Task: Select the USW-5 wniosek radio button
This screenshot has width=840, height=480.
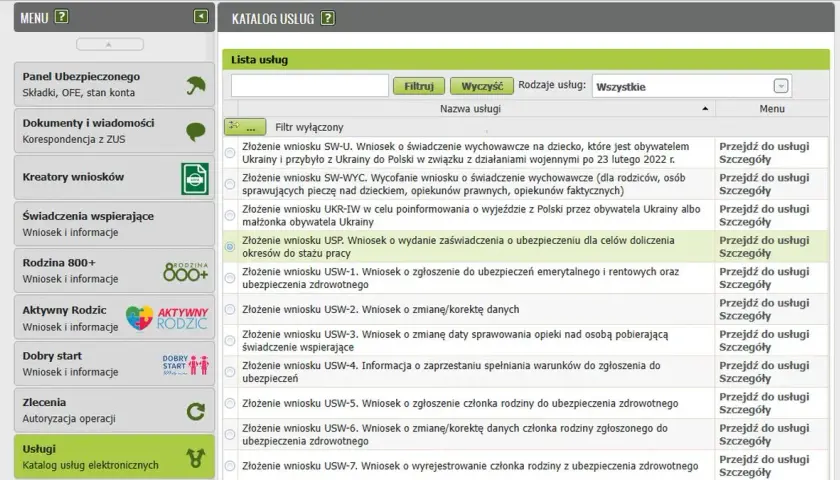Action: point(230,403)
